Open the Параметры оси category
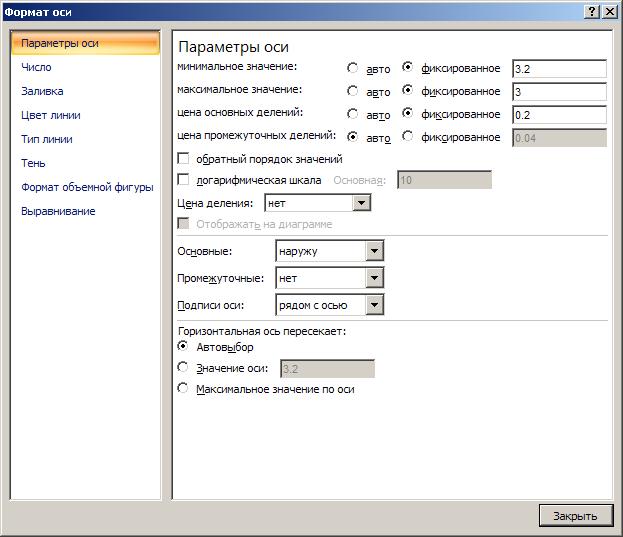 85,43
